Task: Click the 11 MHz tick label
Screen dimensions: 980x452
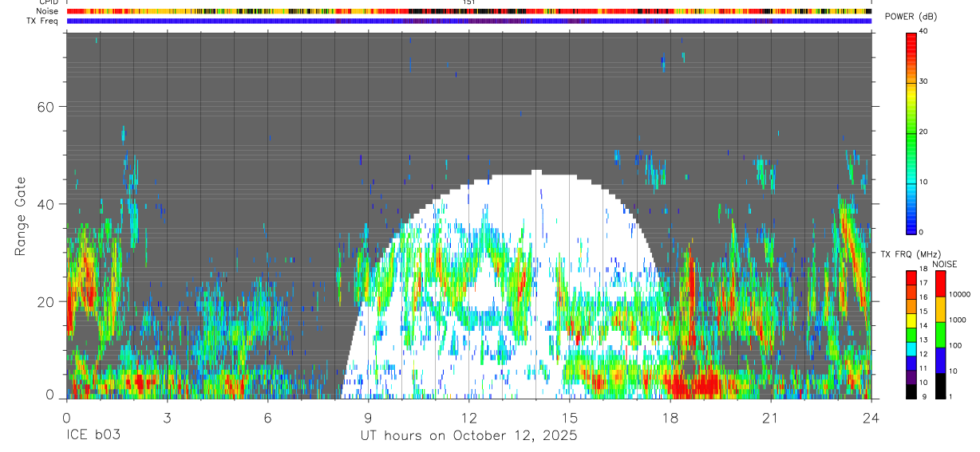Action: (923, 369)
